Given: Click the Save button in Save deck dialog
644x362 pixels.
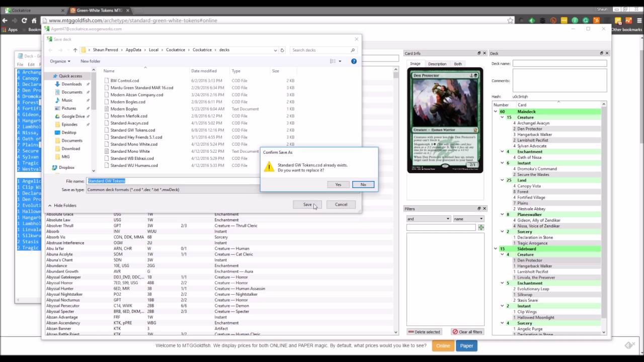Looking at the screenshot, I should (x=307, y=204).
